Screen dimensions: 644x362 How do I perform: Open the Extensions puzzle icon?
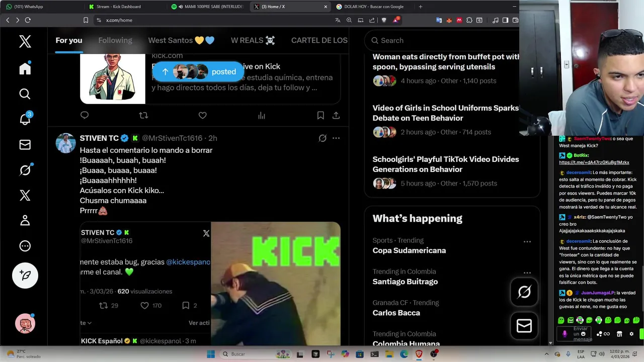click(469, 20)
